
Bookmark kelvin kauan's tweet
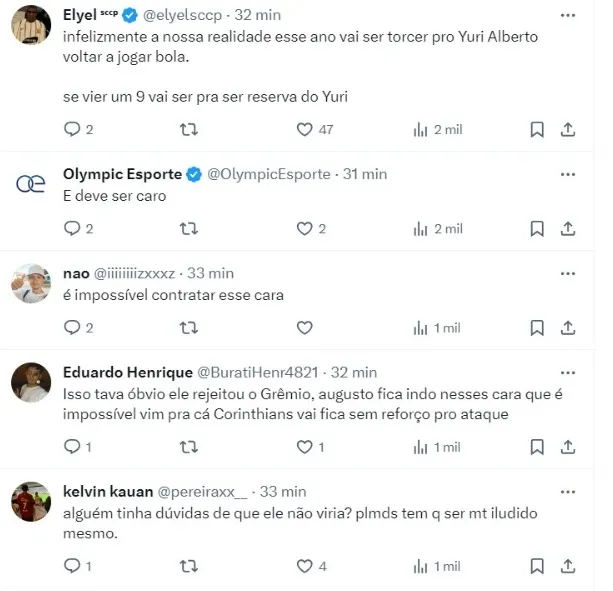[537, 566]
